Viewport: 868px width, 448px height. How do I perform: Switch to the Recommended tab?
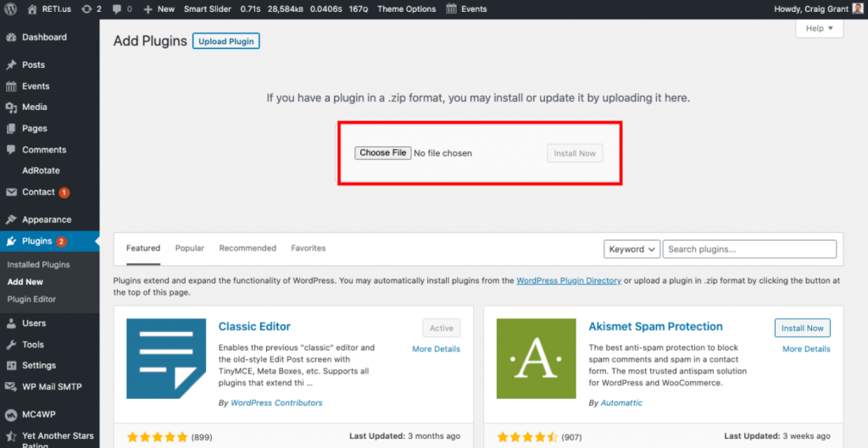[248, 248]
